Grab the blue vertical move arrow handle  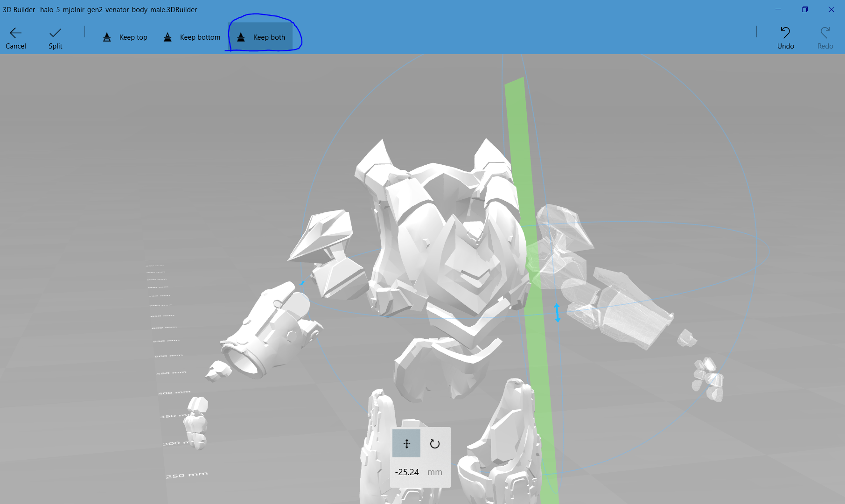[557, 313]
